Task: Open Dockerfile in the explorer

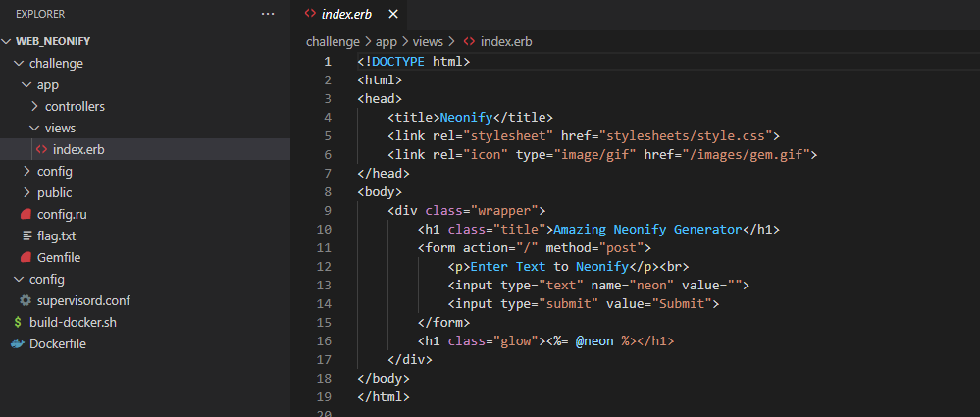Action: click(x=59, y=343)
